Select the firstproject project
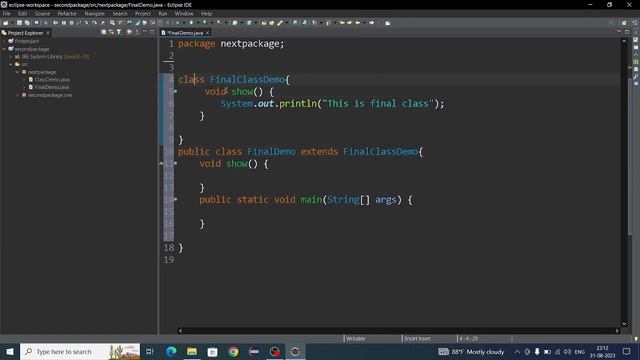640x360 pixels. click(27, 41)
